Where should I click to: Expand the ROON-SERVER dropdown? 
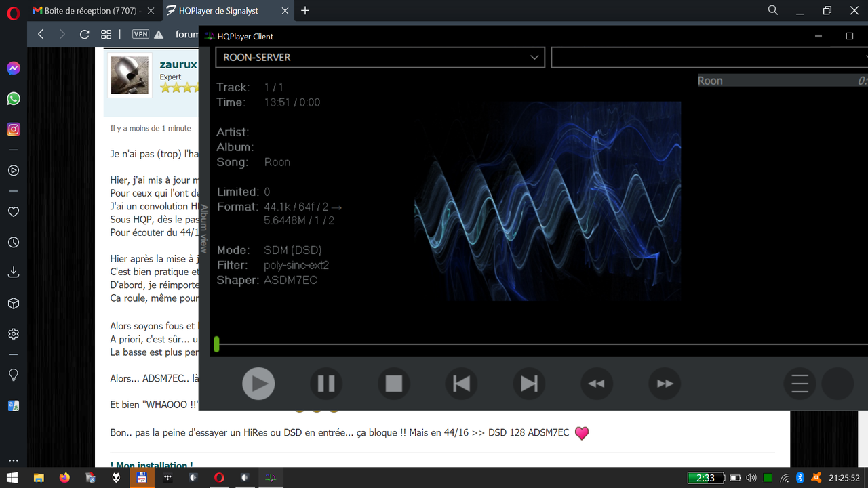point(380,58)
